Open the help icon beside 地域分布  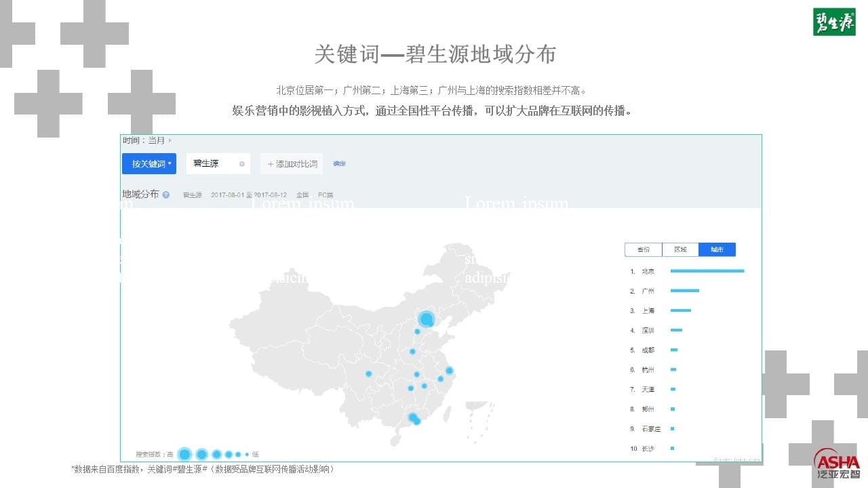(166, 195)
